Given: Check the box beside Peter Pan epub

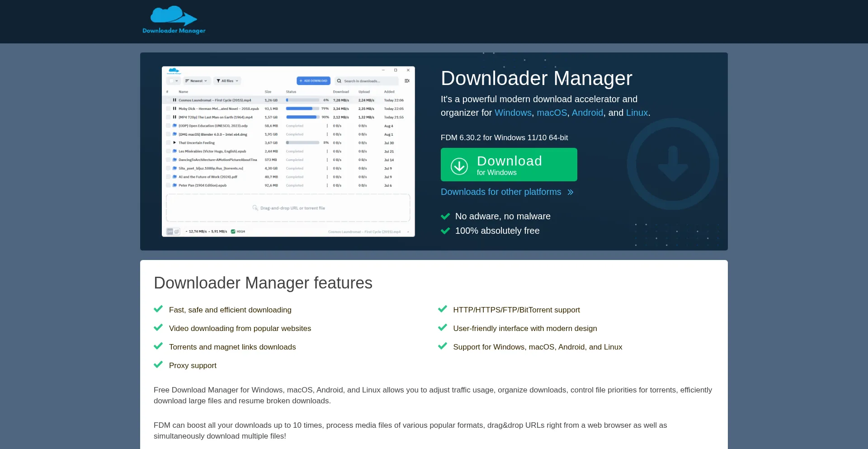Looking at the screenshot, I should point(168,185).
